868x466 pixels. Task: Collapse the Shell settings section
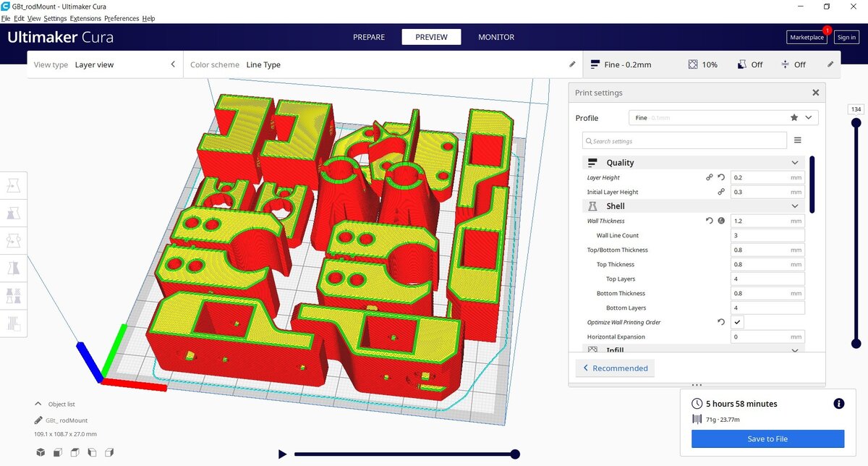tap(693, 206)
